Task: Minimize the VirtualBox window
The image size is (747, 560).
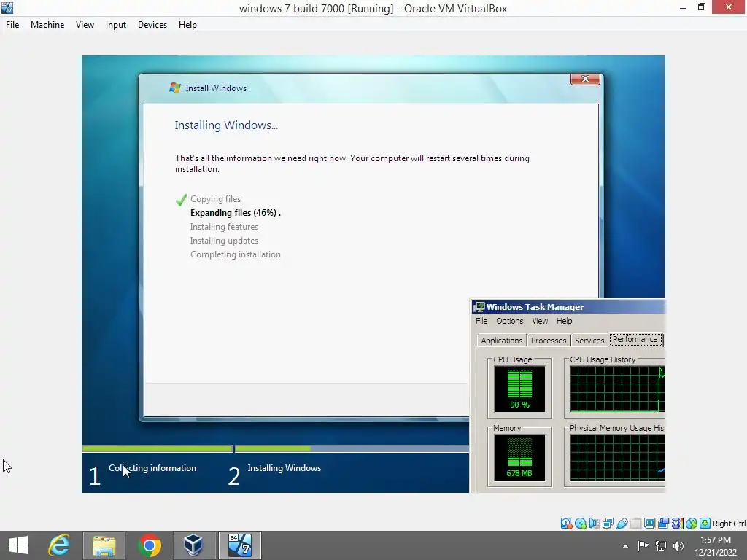Action: pos(682,8)
